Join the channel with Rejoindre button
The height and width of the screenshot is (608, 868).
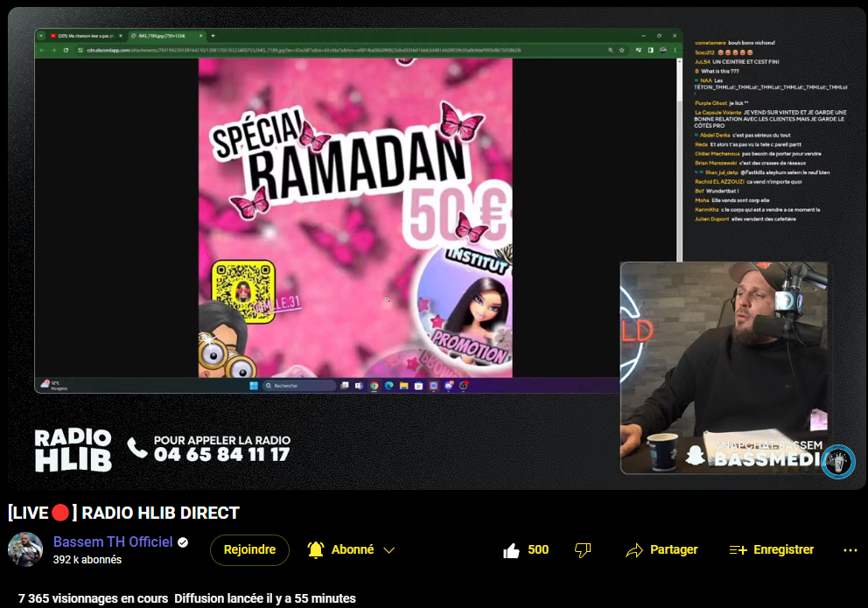click(x=249, y=550)
